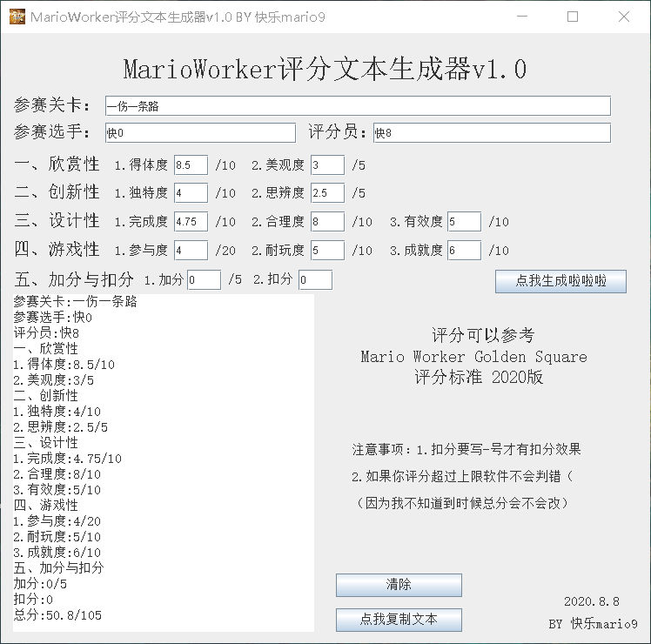Image resolution: width=651 pixels, height=644 pixels.
Task: Click the 清除 clear button
Action: click(x=399, y=585)
